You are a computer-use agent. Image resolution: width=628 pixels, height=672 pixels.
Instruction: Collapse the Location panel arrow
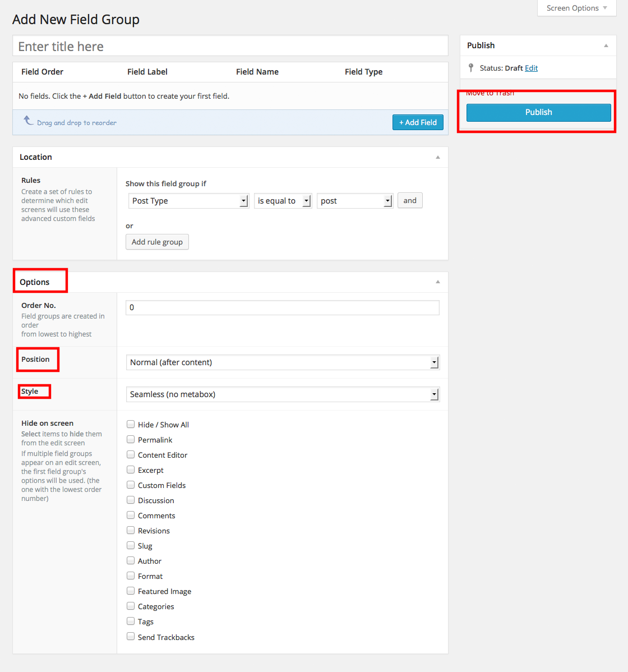click(438, 157)
